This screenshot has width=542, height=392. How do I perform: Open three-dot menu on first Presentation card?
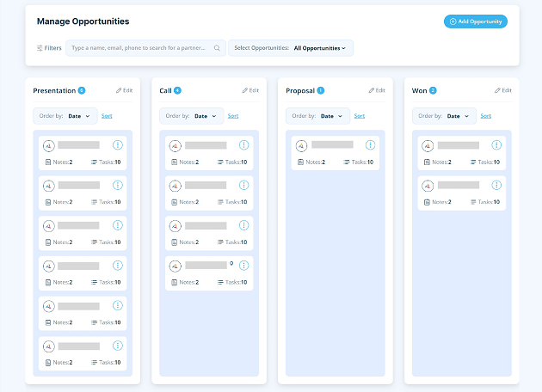[x=118, y=145]
